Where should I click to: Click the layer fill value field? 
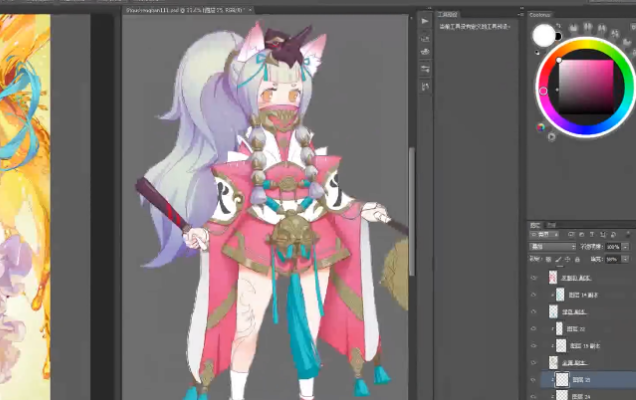point(613,259)
